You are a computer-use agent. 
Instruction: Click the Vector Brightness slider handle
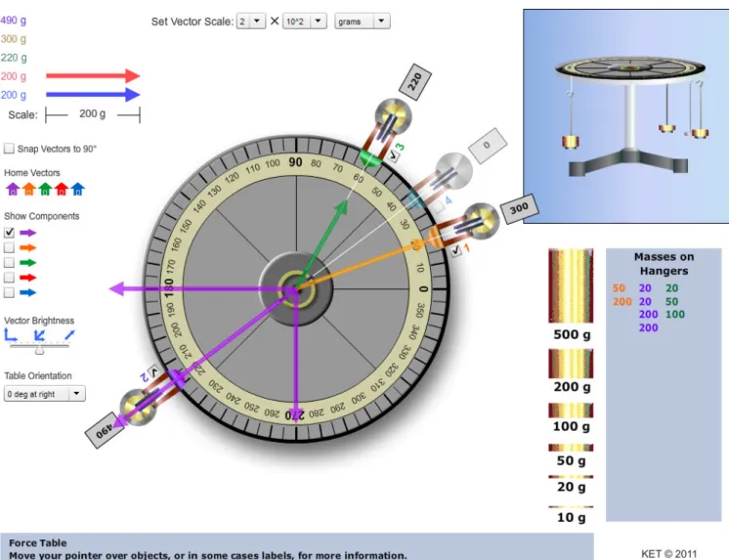39,350
